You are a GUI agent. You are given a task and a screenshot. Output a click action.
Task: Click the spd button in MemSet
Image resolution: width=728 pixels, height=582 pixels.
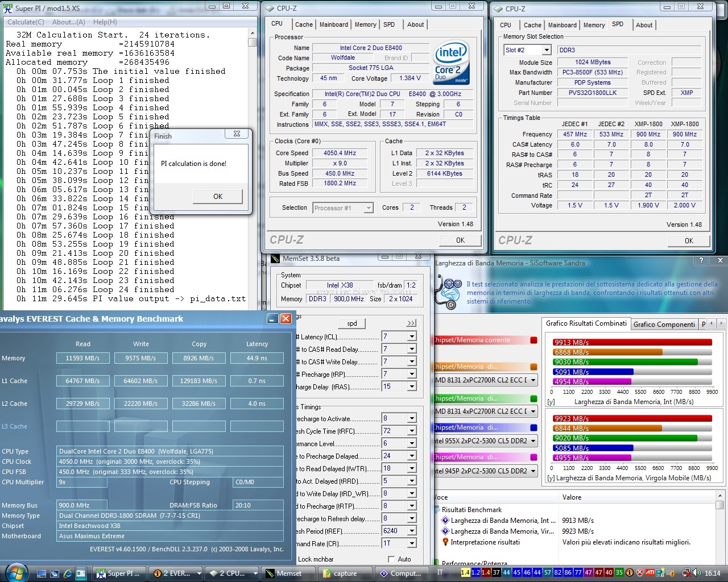pyautogui.click(x=352, y=323)
